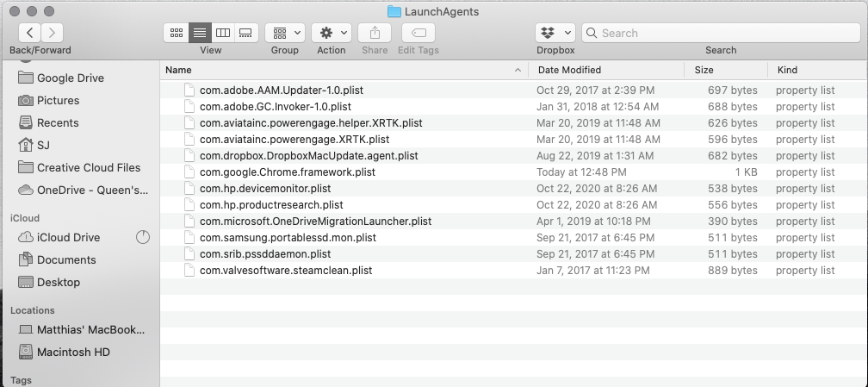Open the Action gear dropdown
This screenshot has width=868, height=387.
pos(332,33)
